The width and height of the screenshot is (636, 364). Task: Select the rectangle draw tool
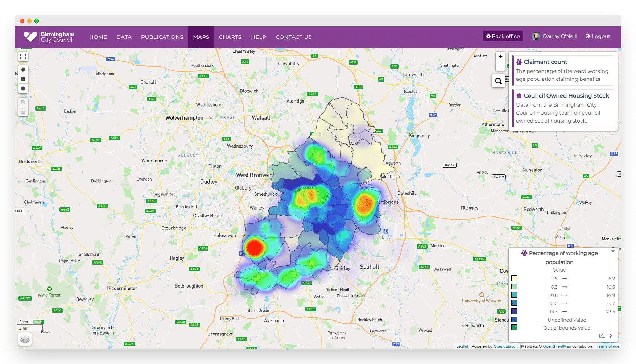23,79
